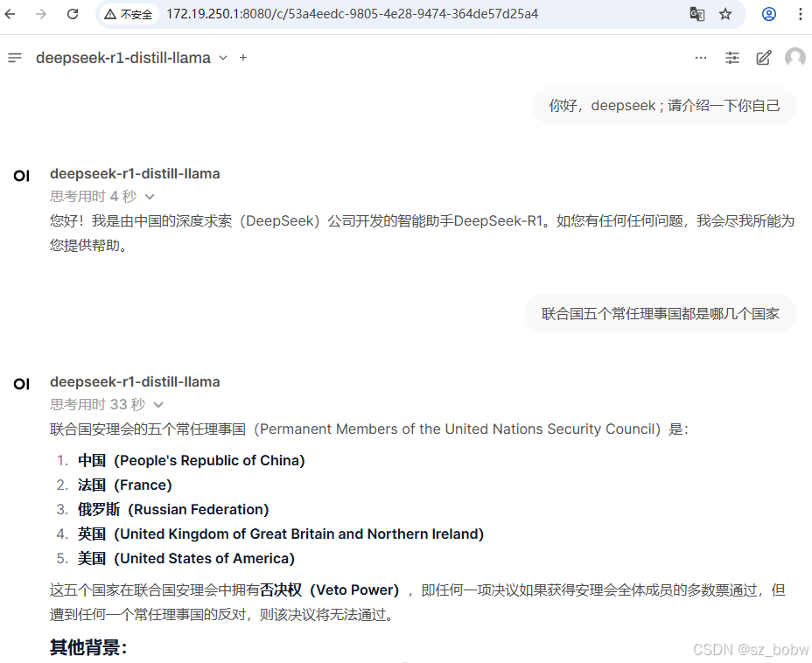Image resolution: width=812 pixels, height=663 pixels.
Task: Click the list item 英国 (United Kingdom...)
Action: coord(281,534)
